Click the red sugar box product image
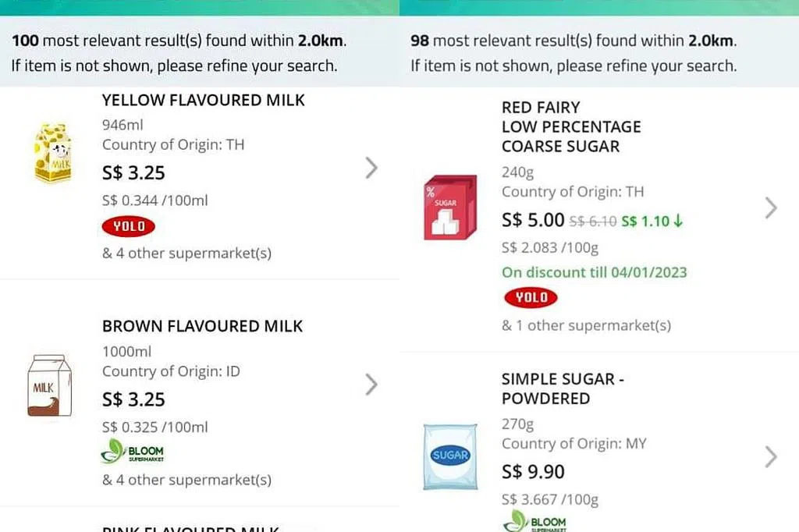Viewport: 799px width, 532px height. [450, 207]
